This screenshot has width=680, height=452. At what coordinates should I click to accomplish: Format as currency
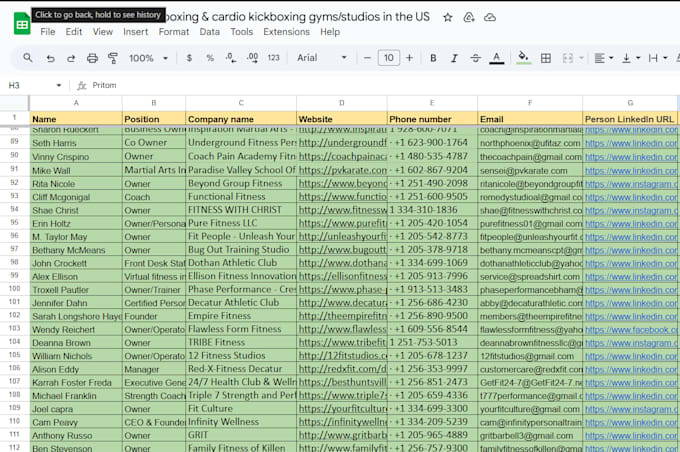[x=189, y=58]
